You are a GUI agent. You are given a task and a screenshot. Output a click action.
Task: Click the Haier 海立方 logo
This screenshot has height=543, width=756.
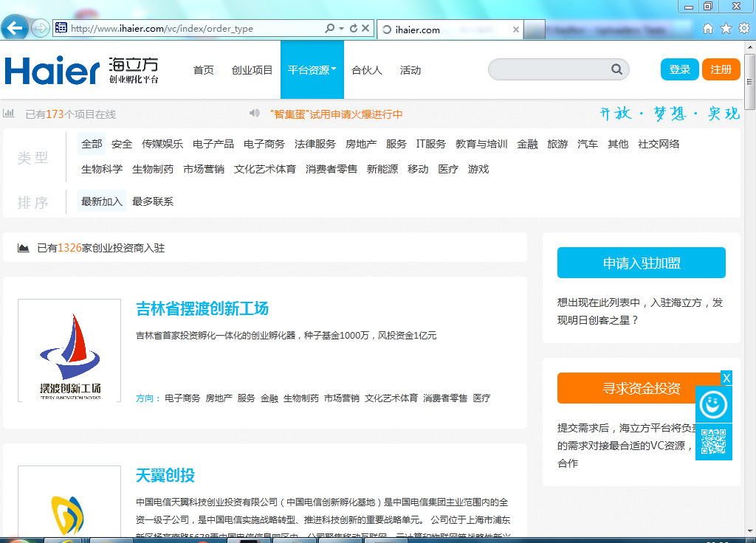tap(81, 70)
